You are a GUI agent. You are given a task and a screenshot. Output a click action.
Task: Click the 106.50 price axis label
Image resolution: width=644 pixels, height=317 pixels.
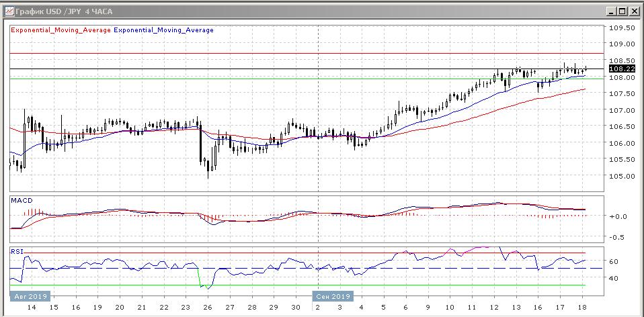pos(622,127)
